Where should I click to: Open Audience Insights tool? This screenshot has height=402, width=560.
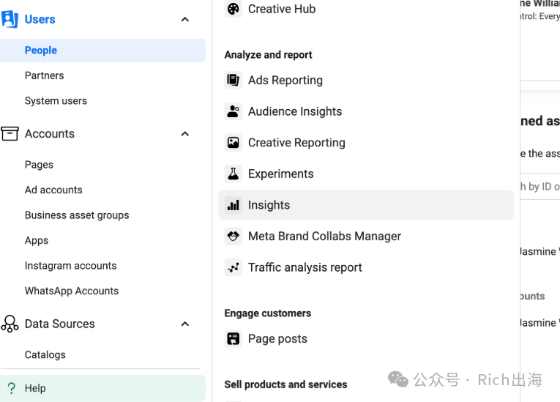(295, 111)
